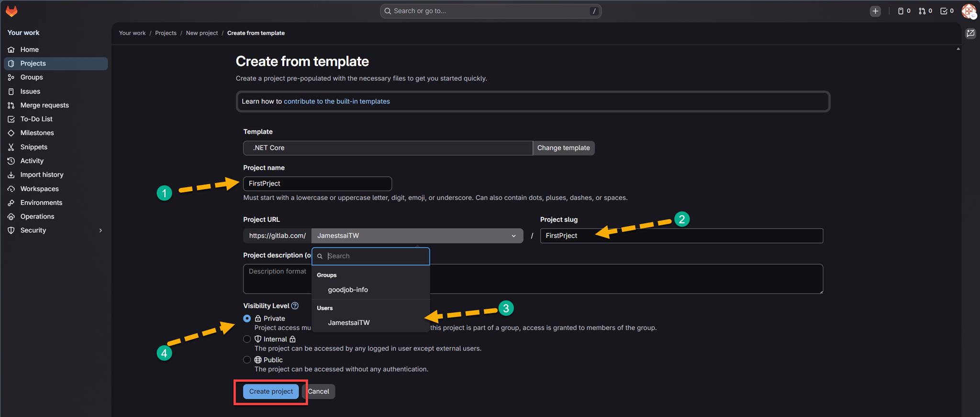The image size is (980, 417).
Task: Select the Internal visibility radio button
Action: [x=247, y=339]
